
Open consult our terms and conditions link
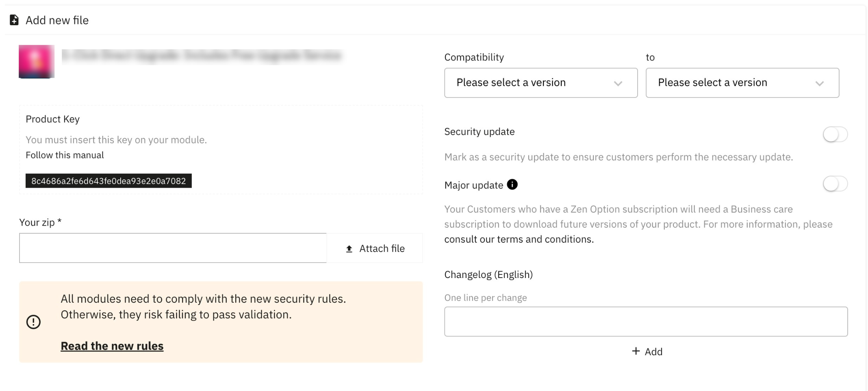[x=519, y=239]
